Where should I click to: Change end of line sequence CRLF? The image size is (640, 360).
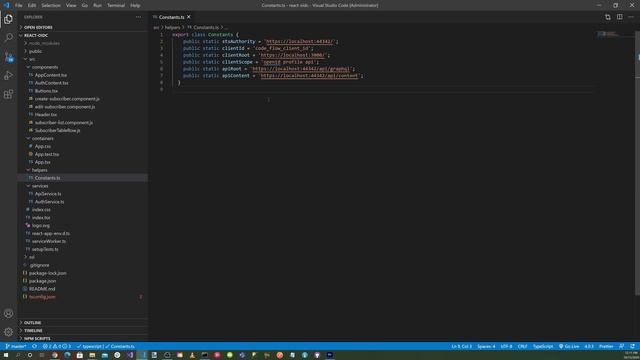522,346
